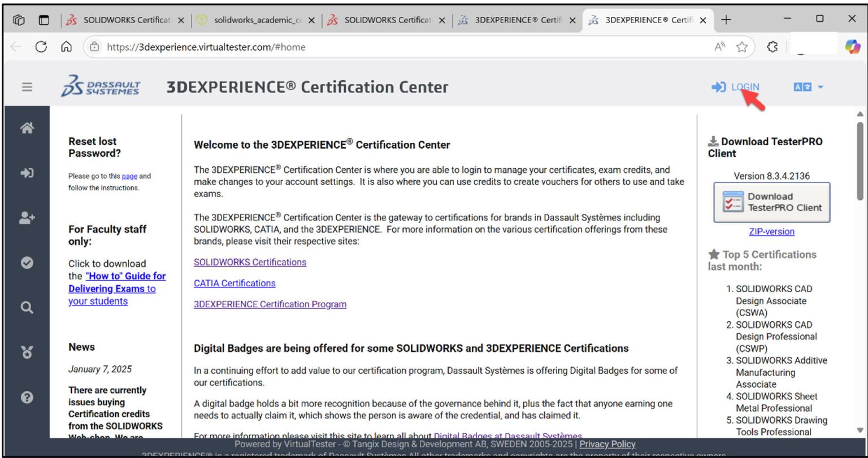The image size is (868, 458).
Task: Click the Help question mark icon
Action: pyautogui.click(x=27, y=397)
